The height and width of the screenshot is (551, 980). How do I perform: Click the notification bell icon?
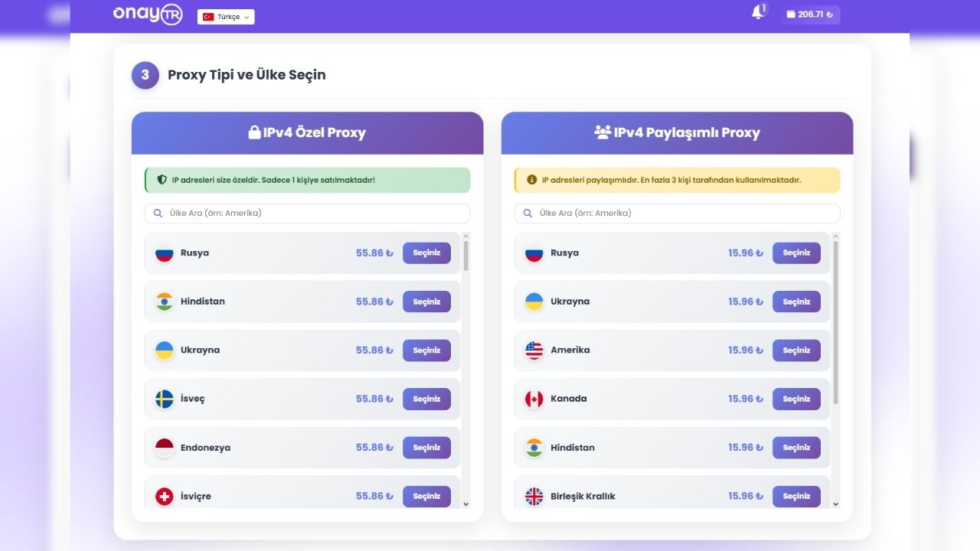[x=758, y=13]
